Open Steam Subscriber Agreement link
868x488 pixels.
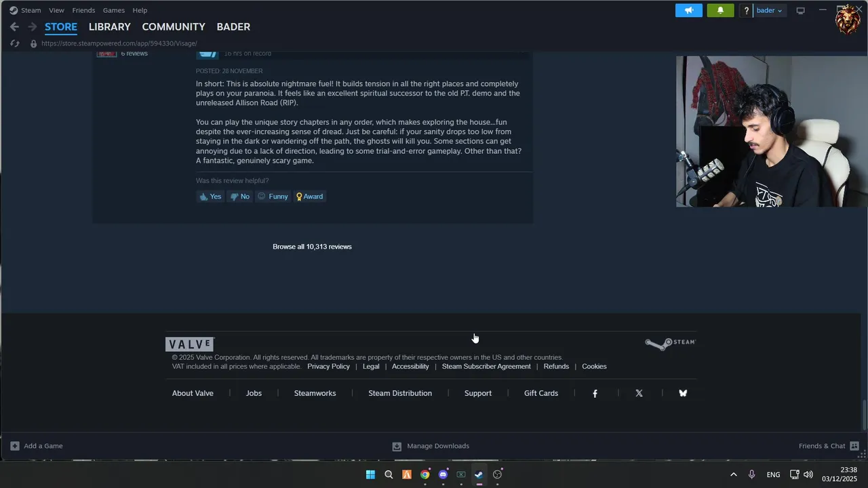[x=486, y=367]
